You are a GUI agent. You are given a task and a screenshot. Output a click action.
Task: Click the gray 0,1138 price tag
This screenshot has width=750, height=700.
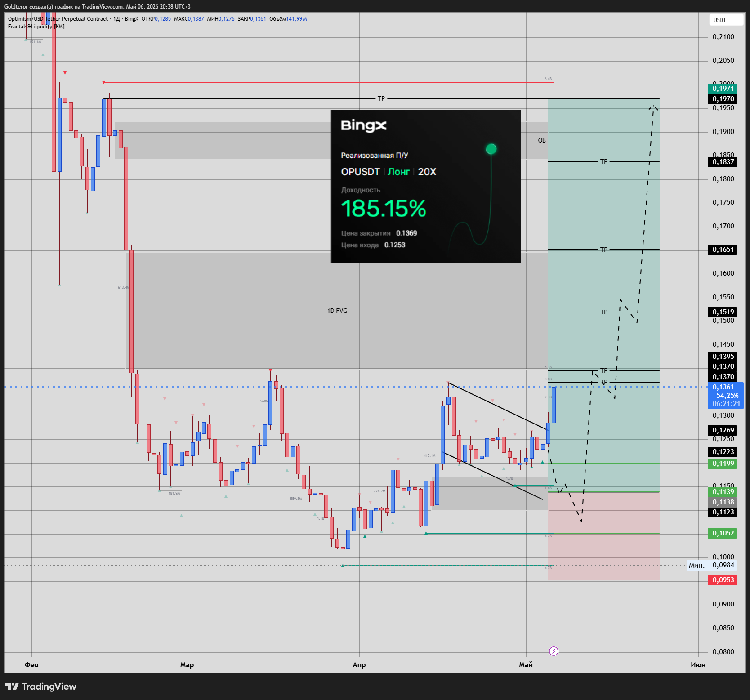coord(723,502)
